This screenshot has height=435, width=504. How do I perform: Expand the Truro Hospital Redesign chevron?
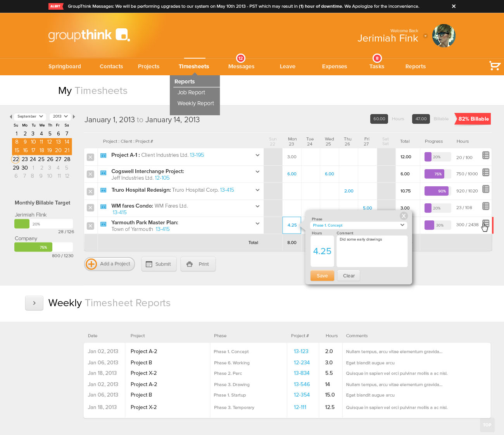click(x=257, y=190)
